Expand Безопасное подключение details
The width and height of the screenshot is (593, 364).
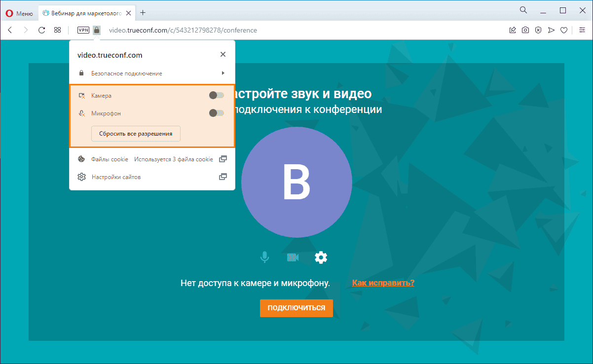[x=223, y=73]
